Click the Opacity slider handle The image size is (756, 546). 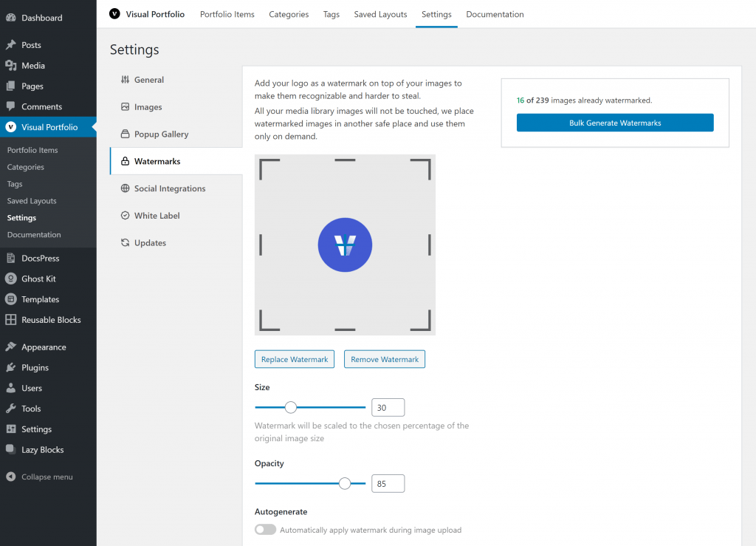tap(344, 483)
